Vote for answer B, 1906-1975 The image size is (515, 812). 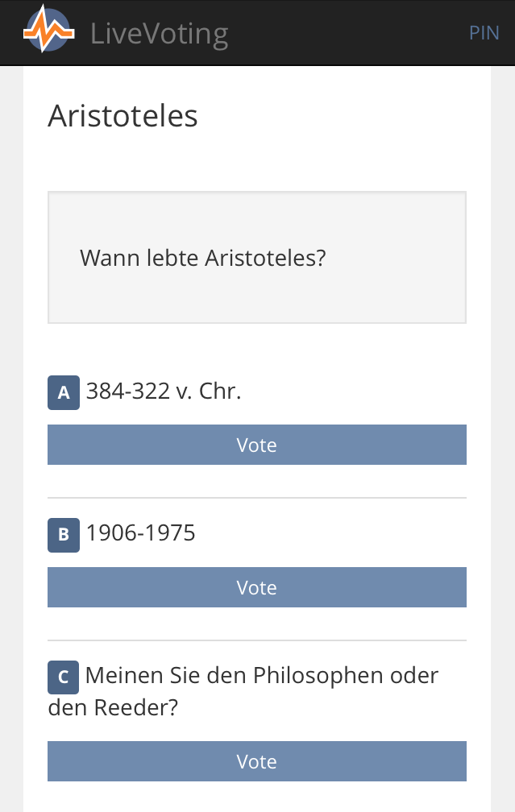click(x=257, y=587)
